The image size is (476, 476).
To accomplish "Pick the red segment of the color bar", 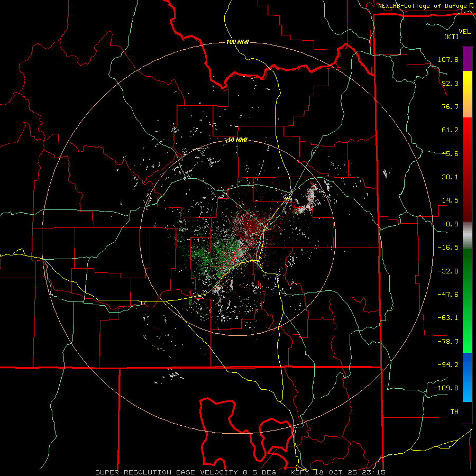I will tap(467, 169).
